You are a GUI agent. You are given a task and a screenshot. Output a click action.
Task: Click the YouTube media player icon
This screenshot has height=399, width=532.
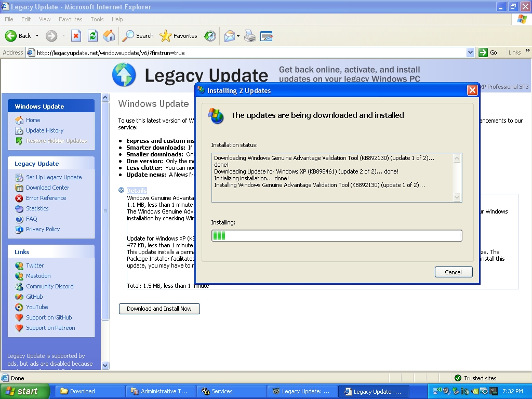[x=19, y=307]
